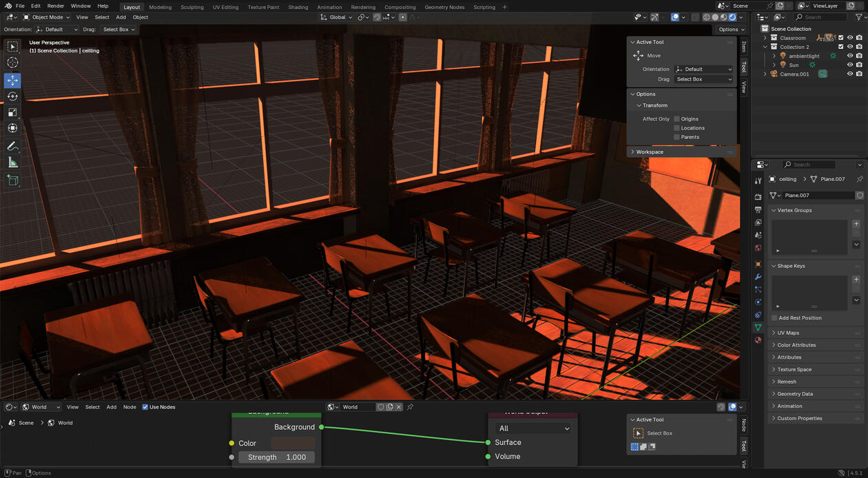
Task: Select the Move tool in the viewport toolbar
Action: click(12, 80)
